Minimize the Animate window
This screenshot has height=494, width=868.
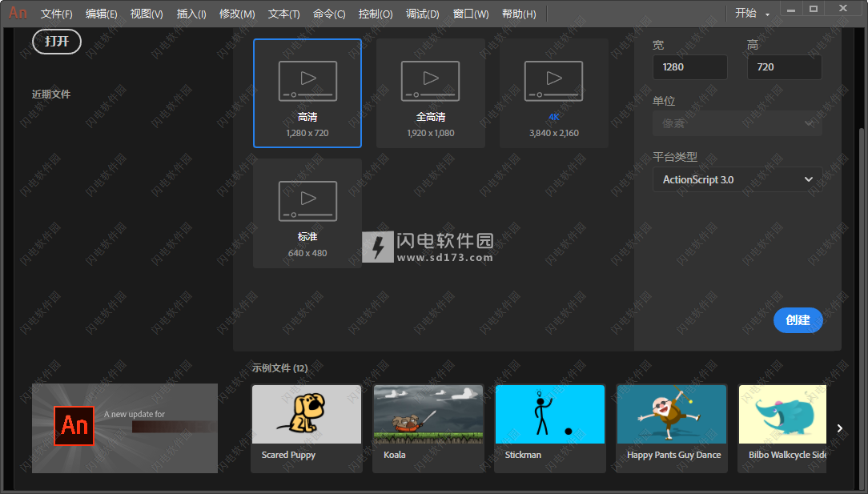[x=792, y=10]
